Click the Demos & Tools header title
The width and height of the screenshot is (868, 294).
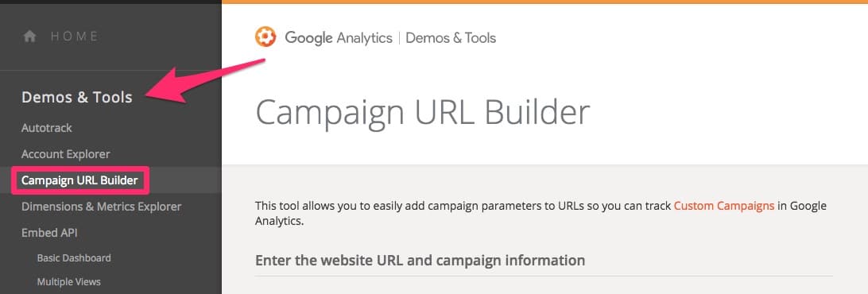pos(451,37)
